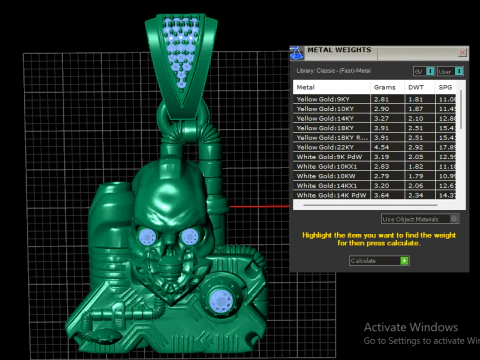
Task: Click the green Calculate play arrow
Action: coord(404,261)
